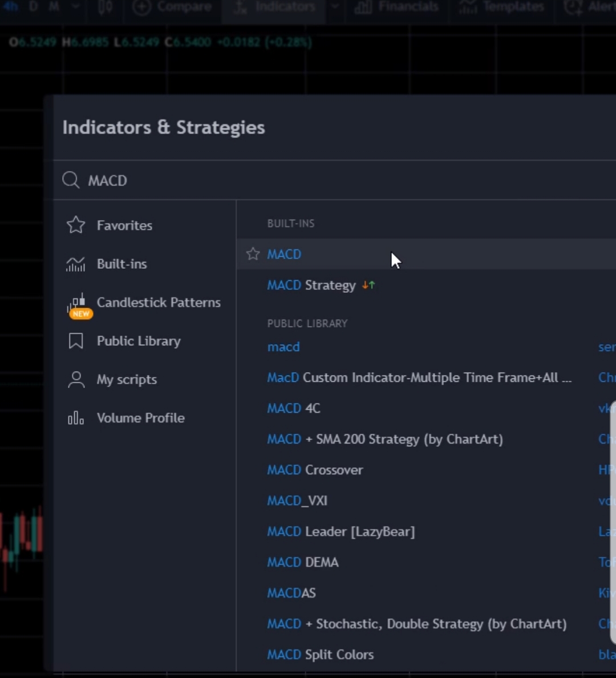
Task: Open the Volume Profile bars icon
Action: pyautogui.click(x=76, y=418)
